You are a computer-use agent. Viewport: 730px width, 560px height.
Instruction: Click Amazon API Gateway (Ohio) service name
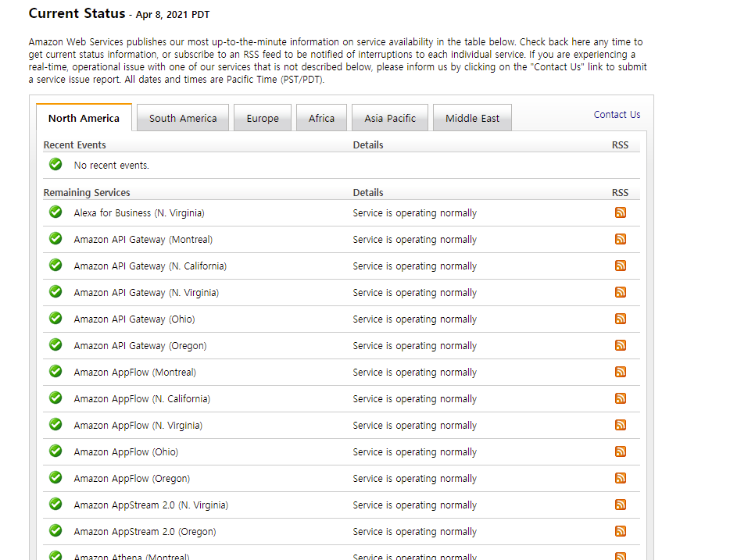pos(134,319)
